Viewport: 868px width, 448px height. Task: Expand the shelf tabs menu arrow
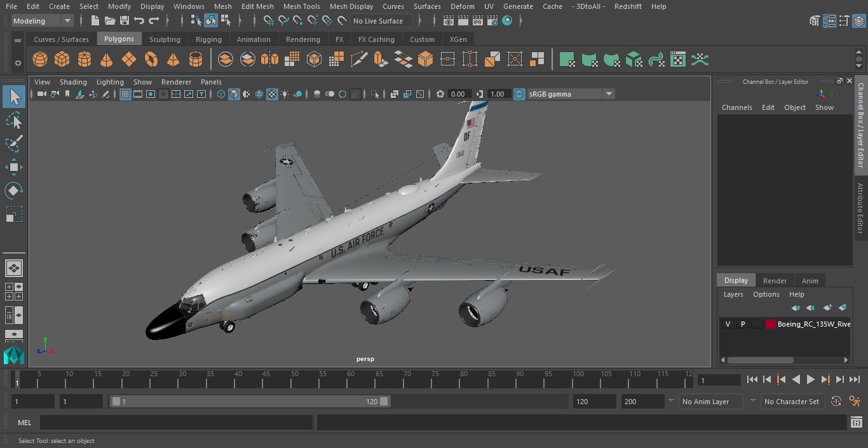[18, 39]
